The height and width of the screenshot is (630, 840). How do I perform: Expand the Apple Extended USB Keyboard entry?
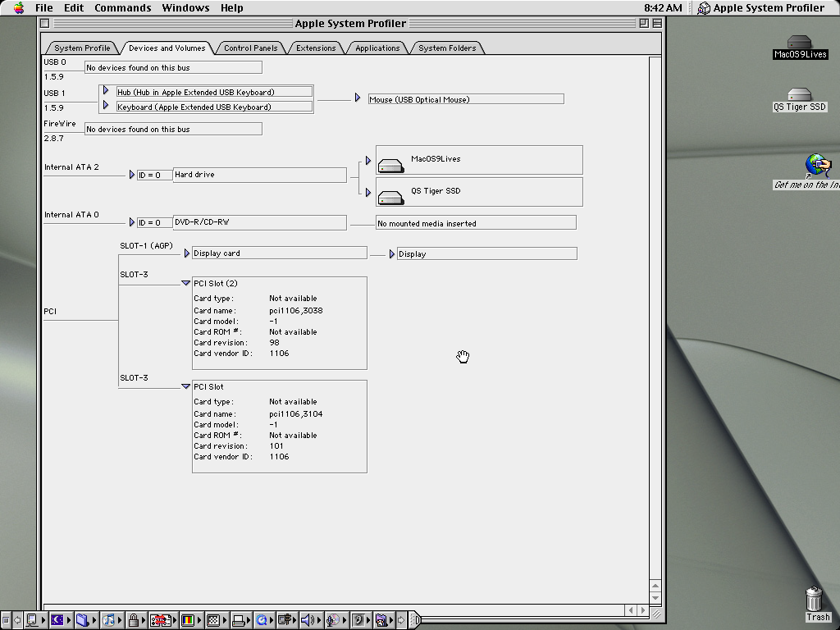(x=106, y=105)
